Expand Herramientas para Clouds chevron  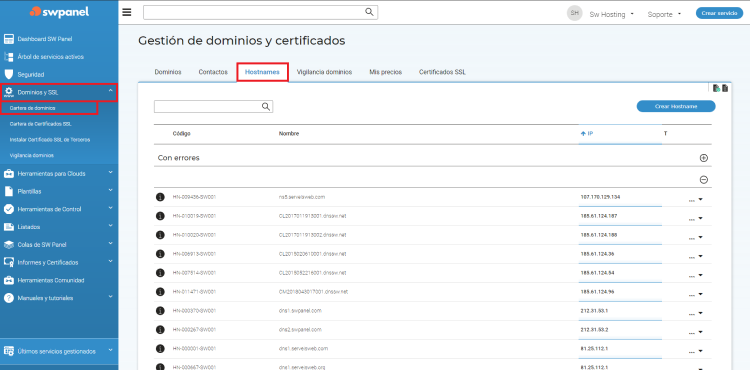(110, 172)
